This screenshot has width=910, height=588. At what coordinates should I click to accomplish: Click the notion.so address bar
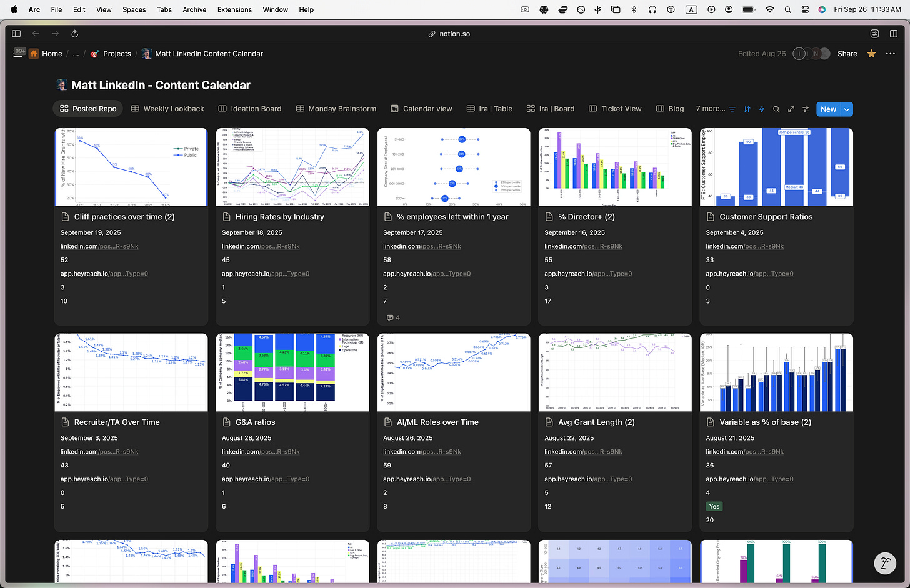click(449, 34)
